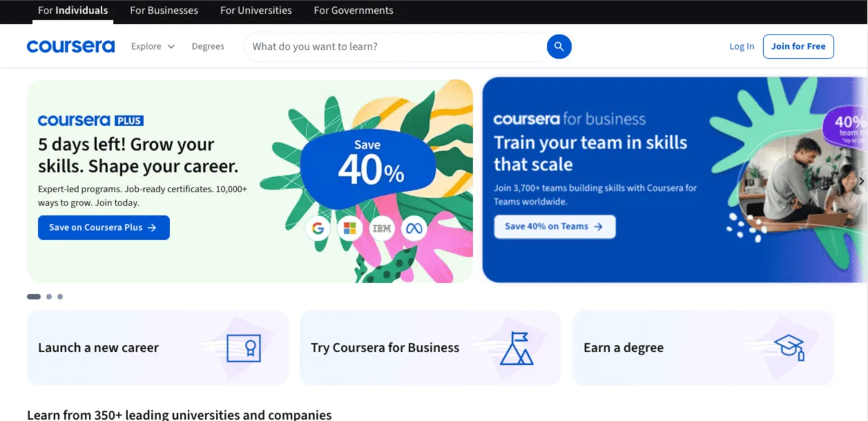868x421 pixels.
Task: Select the third carousel indicator dot
Action: [60, 296]
